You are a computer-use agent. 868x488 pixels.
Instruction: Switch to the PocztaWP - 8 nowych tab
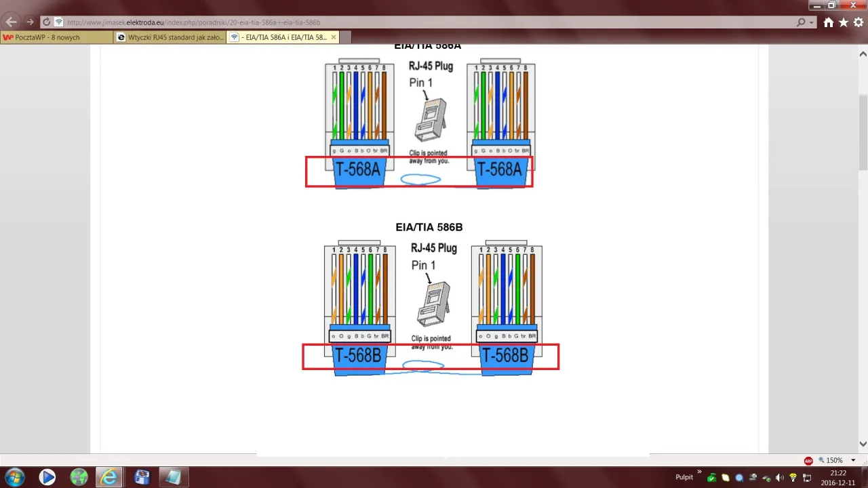pyautogui.click(x=57, y=37)
